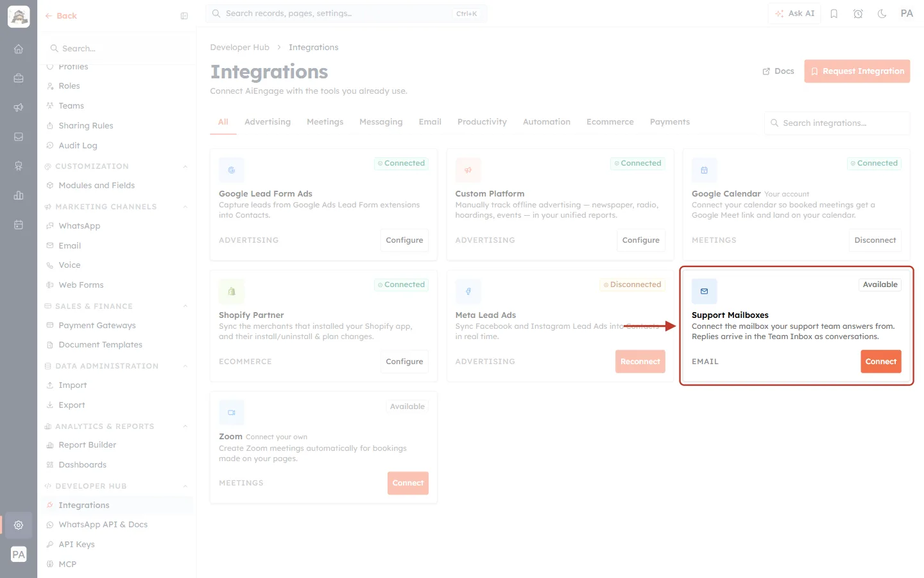Collapse the DATA ADMINISTRATION section
924x578 pixels.
tap(185, 366)
